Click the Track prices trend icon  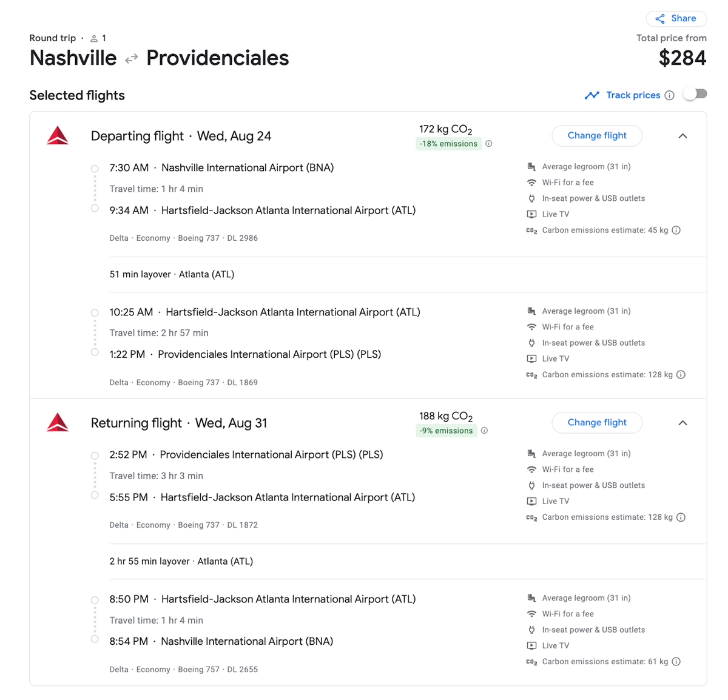[x=591, y=95]
